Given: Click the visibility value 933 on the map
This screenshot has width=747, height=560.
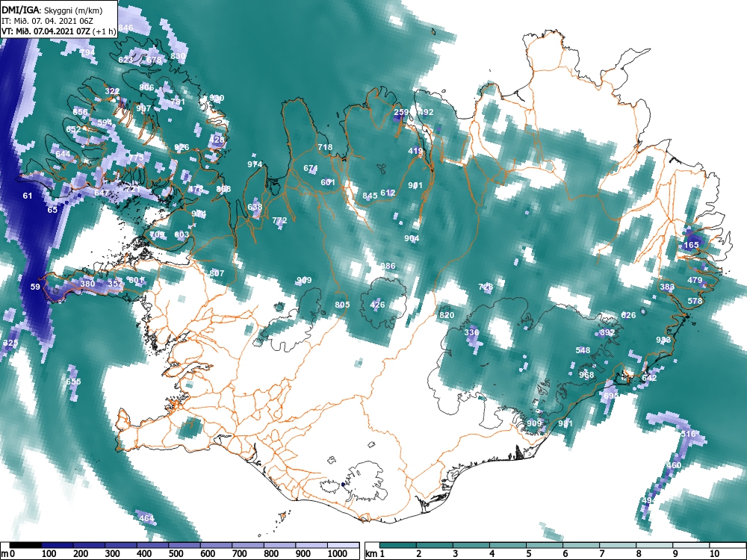Looking at the screenshot, I should point(663,340).
